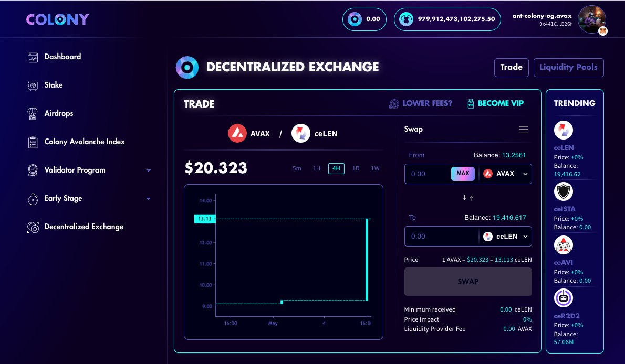Viewport: 625px width, 364px height.
Task: Open Early Stage menu item
Action: (x=64, y=198)
